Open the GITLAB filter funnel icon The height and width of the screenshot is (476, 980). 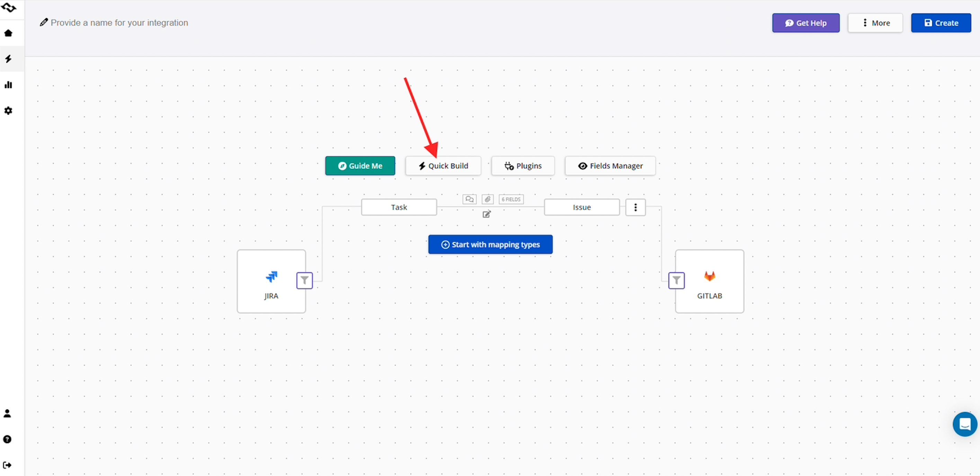click(676, 280)
